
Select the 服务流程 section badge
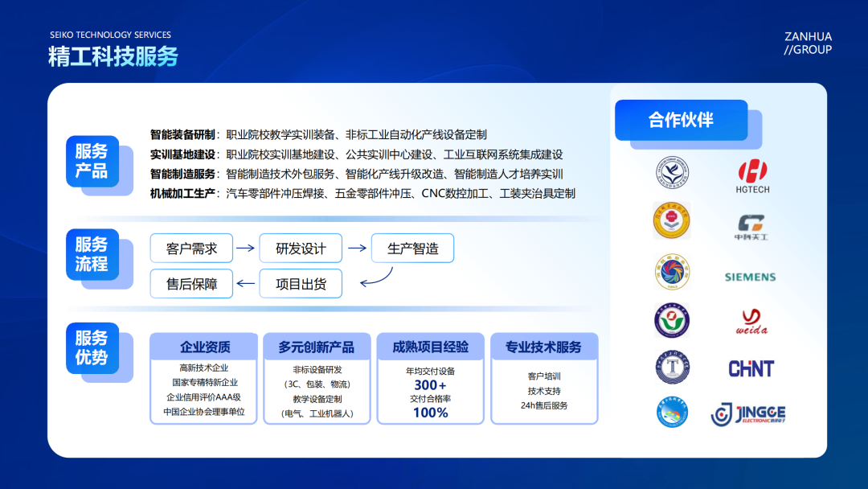click(92, 254)
